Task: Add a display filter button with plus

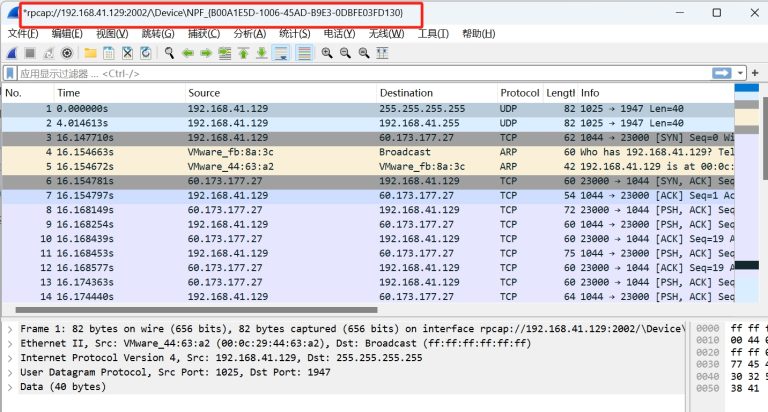Action: [755, 73]
